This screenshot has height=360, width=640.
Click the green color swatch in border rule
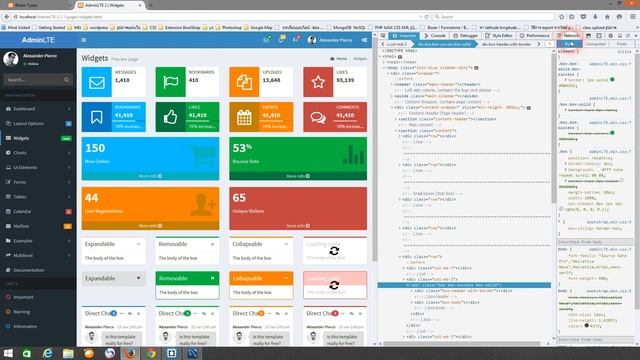612,80
